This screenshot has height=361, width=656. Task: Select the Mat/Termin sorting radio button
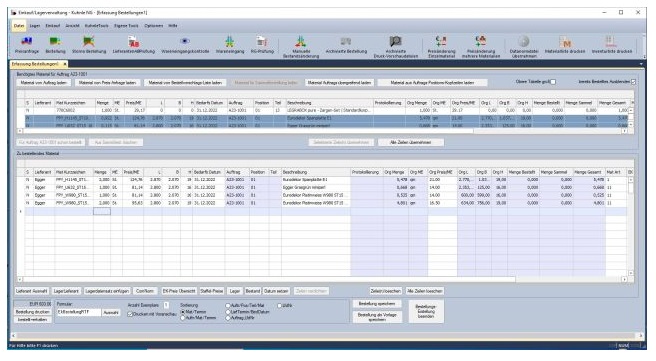click(183, 312)
